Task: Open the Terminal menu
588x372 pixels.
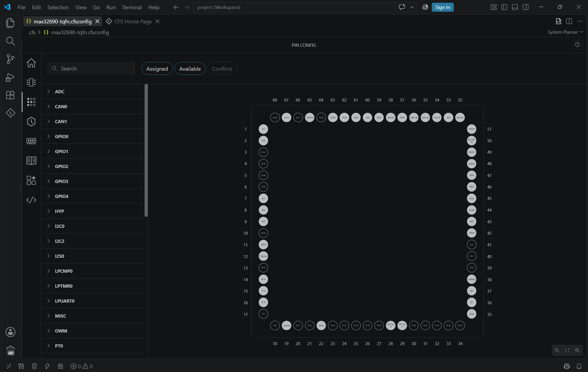Action: tap(132, 7)
